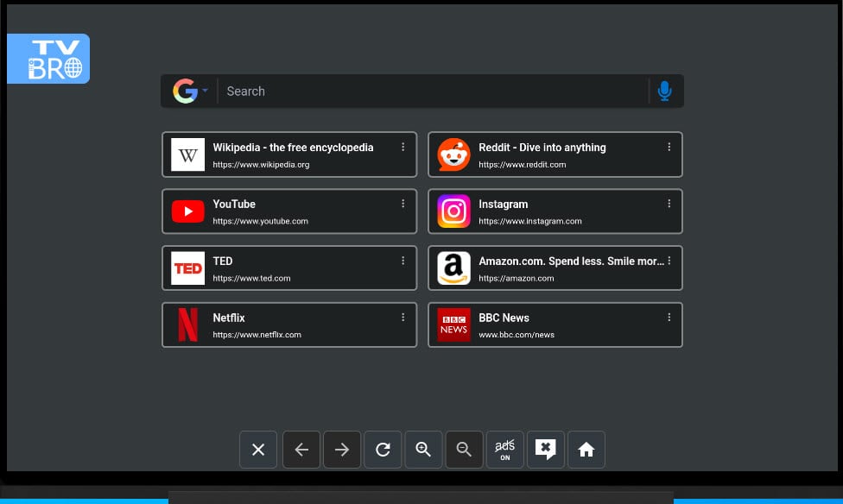The height and width of the screenshot is (504, 843).
Task: Open YouTube bookmark three-dot menu
Action: coord(402,204)
